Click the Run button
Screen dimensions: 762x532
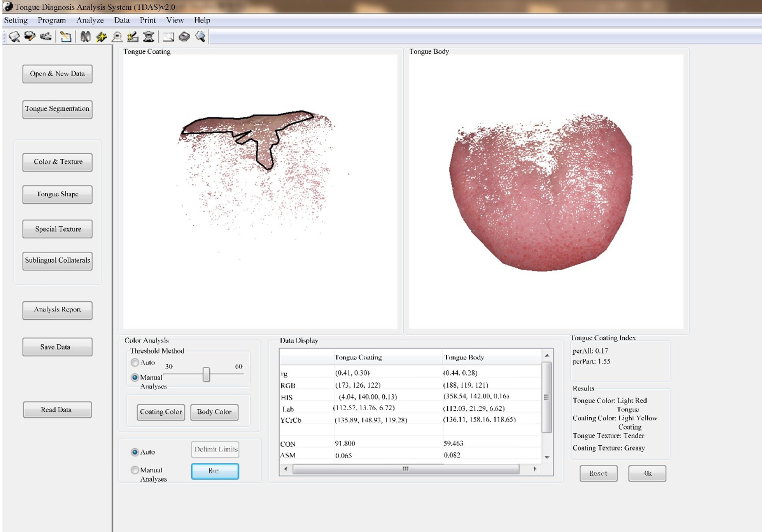point(215,471)
